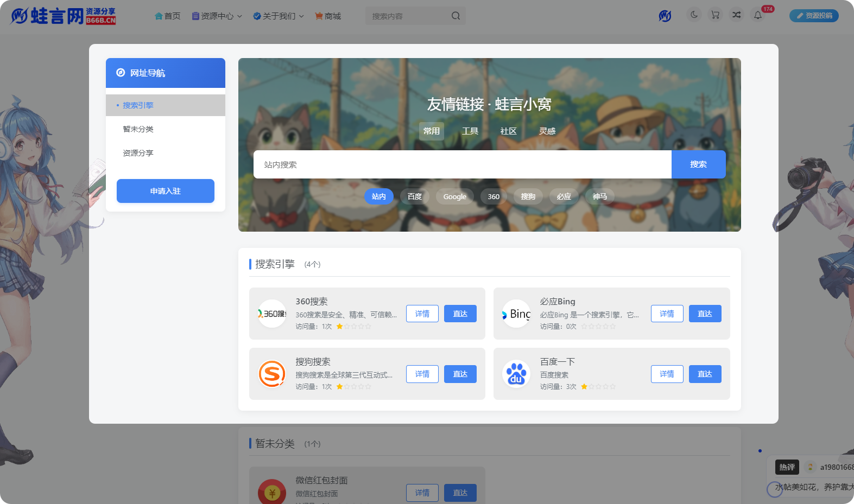854x504 pixels.
Task: Expand the 关于我们 dropdown menu
Action: tap(279, 16)
